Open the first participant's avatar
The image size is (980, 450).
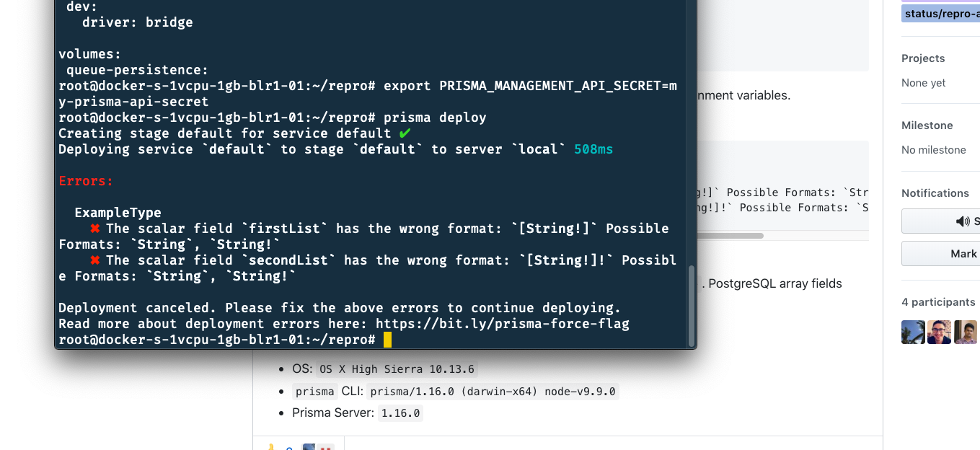(913, 332)
